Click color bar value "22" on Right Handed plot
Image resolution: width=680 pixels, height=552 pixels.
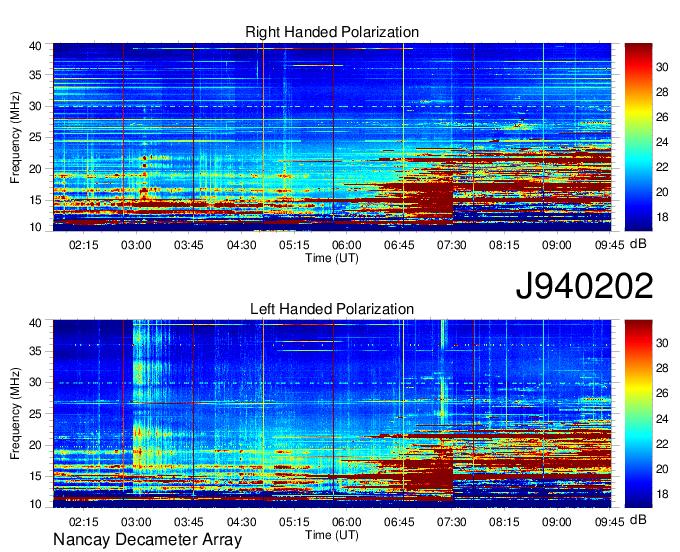click(662, 167)
